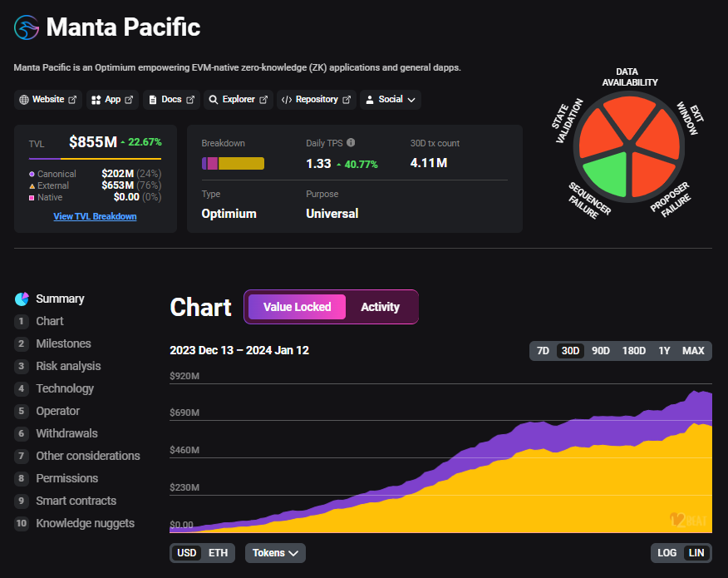Click number badge 1 beside Chart

(21, 321)
